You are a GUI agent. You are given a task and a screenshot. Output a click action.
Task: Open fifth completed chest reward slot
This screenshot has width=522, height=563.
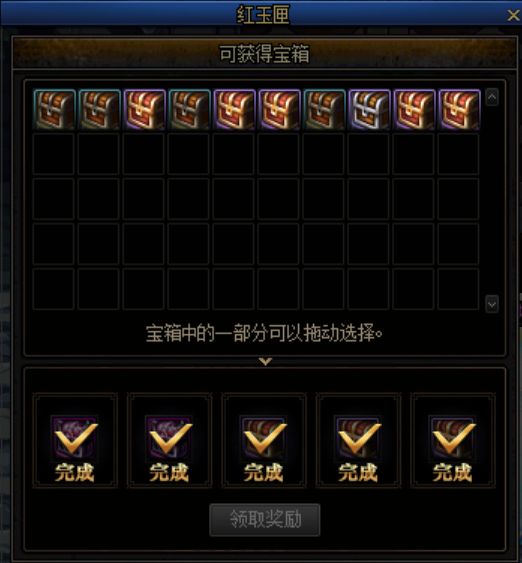click(x=453, y=440)
